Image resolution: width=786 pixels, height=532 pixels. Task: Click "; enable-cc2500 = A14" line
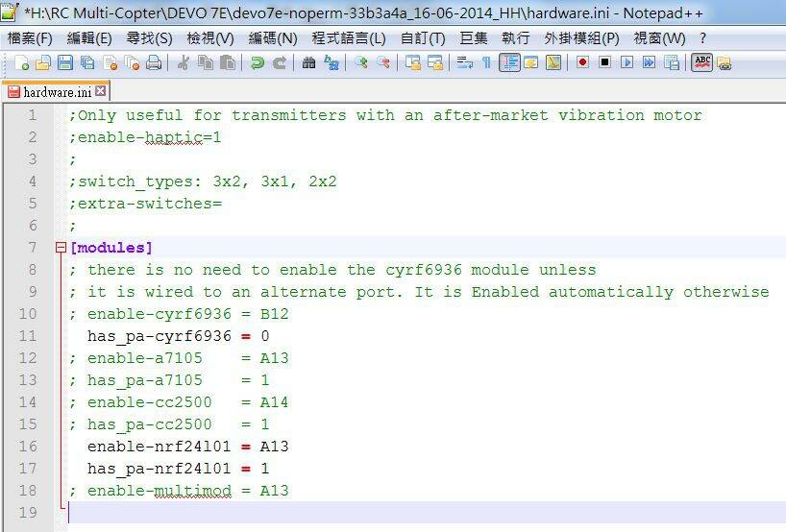click(x=179, y=402)
